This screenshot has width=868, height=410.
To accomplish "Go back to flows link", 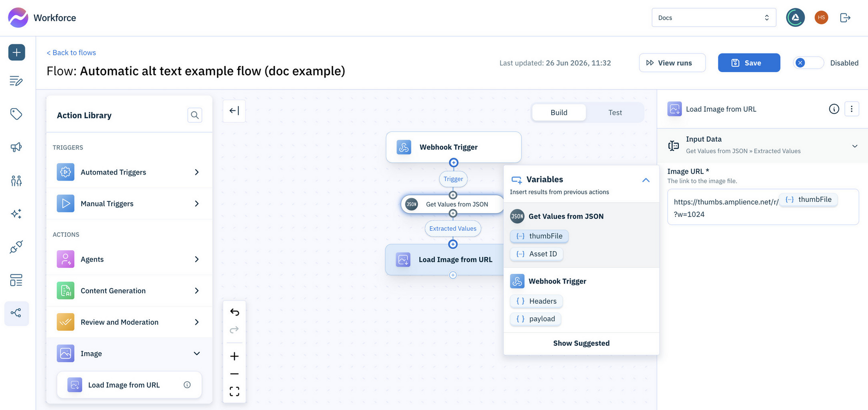I will 72,53.
